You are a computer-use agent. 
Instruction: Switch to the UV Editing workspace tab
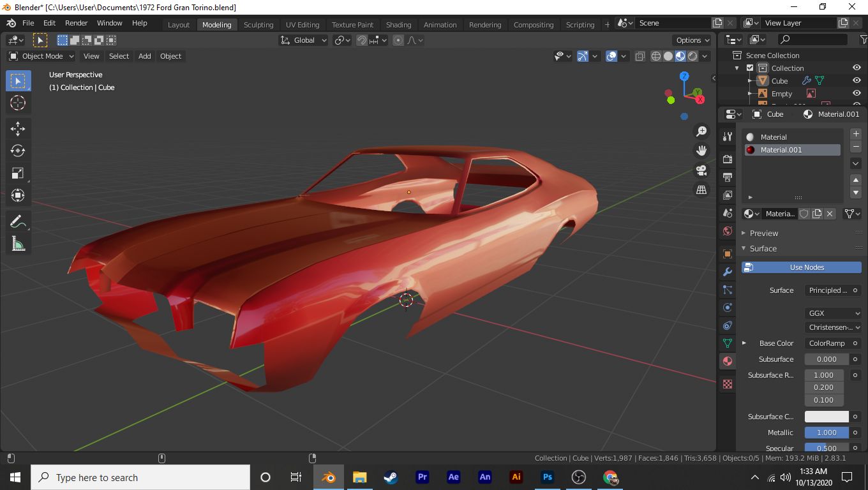(303, 25)
